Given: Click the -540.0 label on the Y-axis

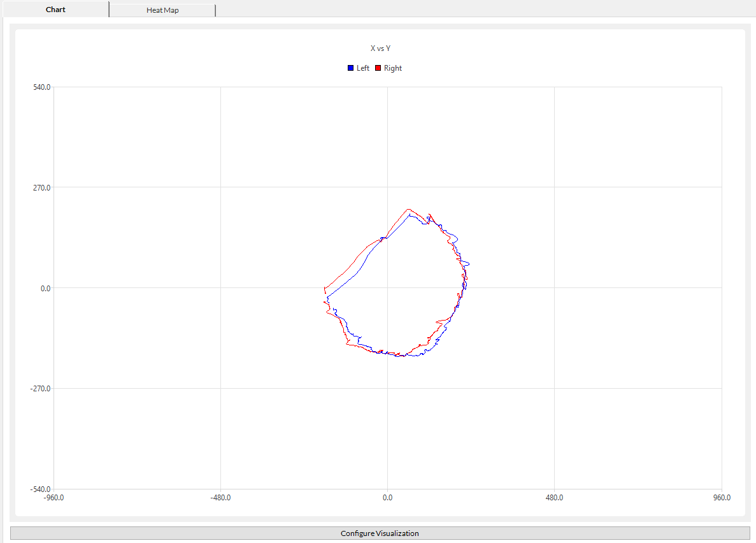Looking at the screenshot, I should pyautogui.click(x=41, y=489).
